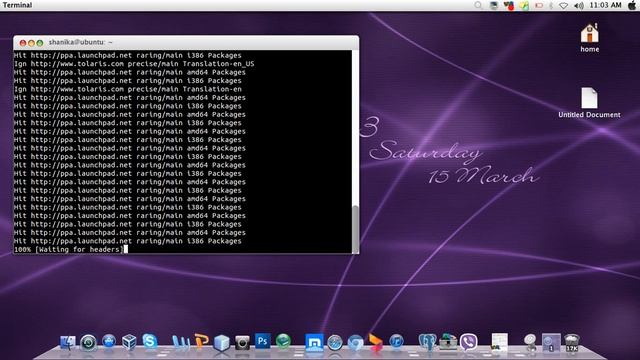Click the workspace switcher in dock
This screenshot has width=640, height=360.
[551, 342]
